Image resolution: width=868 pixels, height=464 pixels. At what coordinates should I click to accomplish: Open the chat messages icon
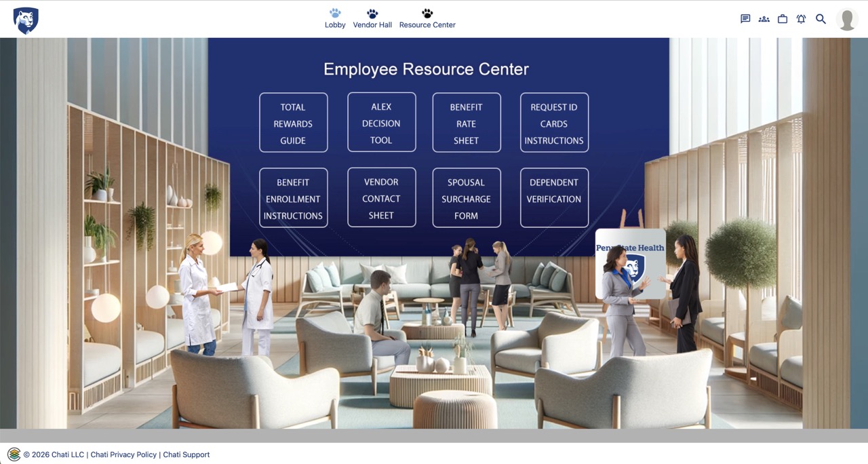745,19
